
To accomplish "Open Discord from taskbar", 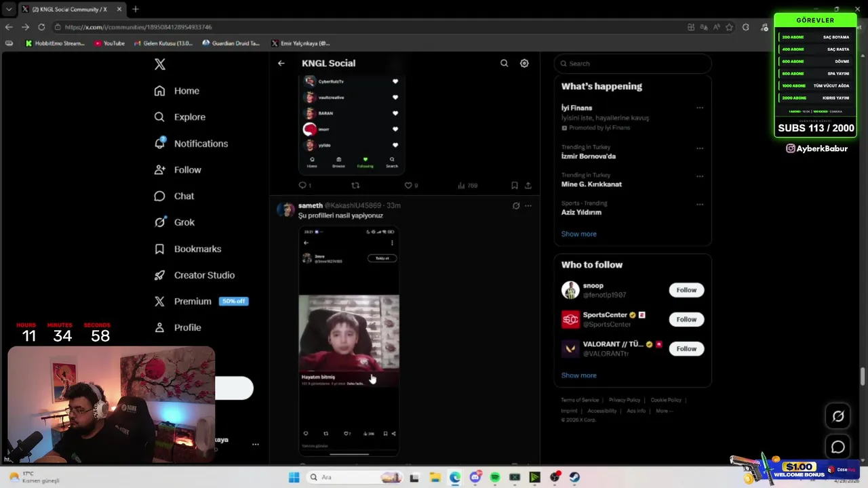I will (x=475, y=477).
